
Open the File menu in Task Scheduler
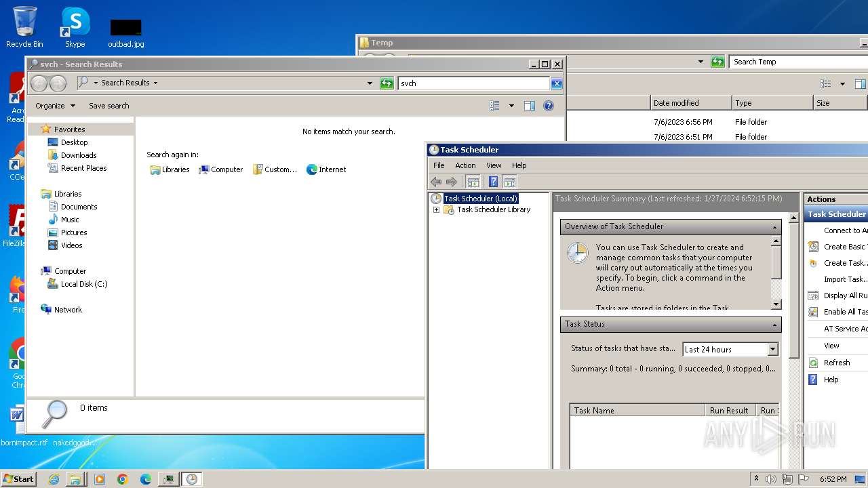439,165
